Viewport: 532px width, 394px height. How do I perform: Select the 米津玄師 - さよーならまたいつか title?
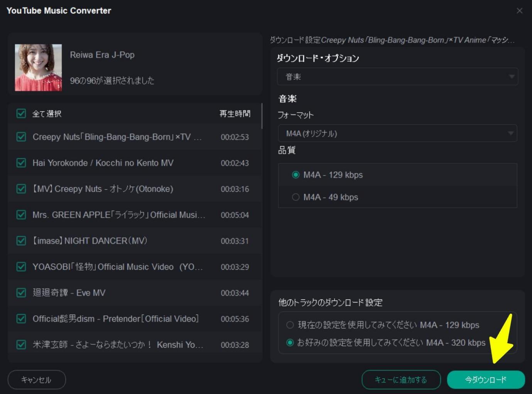pyautogui.click(x=118, y=345)
